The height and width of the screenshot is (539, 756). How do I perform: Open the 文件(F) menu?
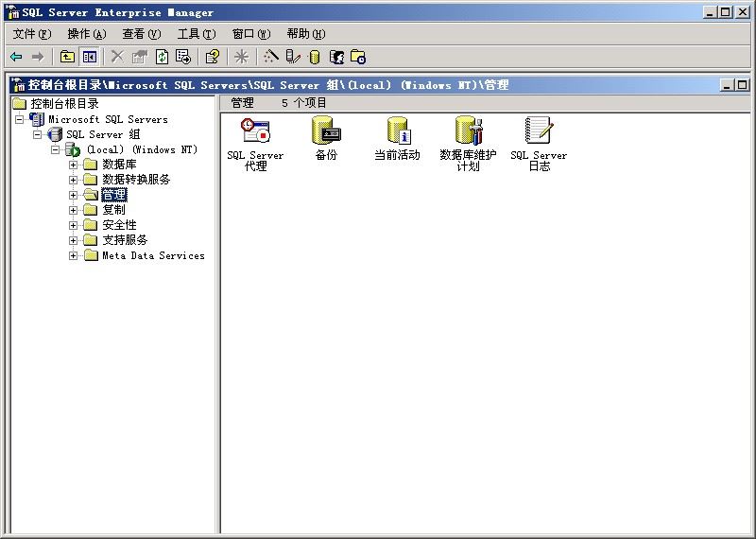click(x=32, y=34)
